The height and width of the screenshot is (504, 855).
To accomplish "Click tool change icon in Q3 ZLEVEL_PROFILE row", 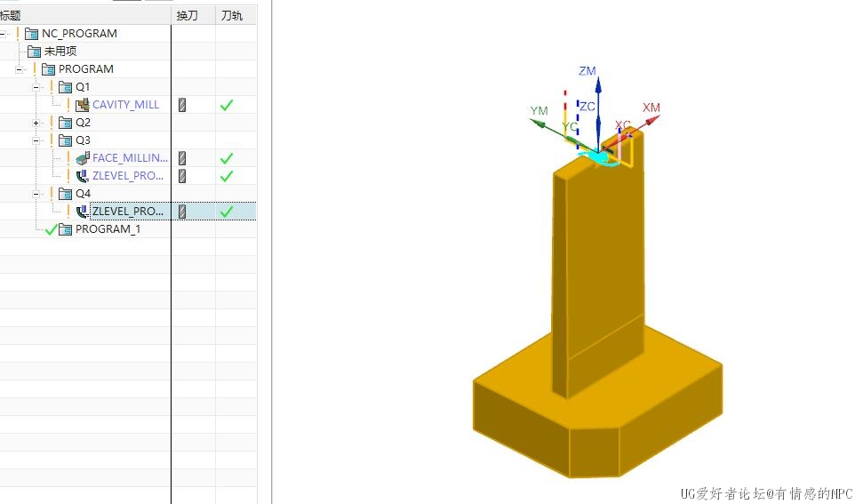I will click(x=183, y=176).
